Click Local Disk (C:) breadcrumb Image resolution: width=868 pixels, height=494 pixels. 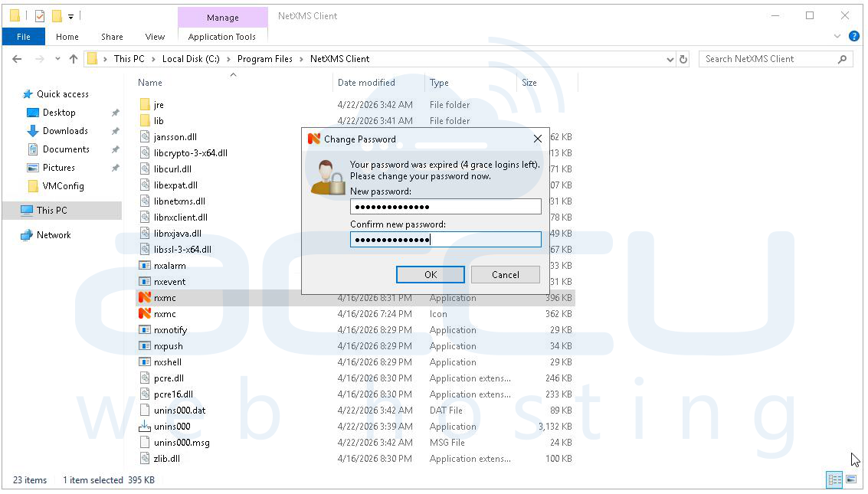tap(191, 59)
